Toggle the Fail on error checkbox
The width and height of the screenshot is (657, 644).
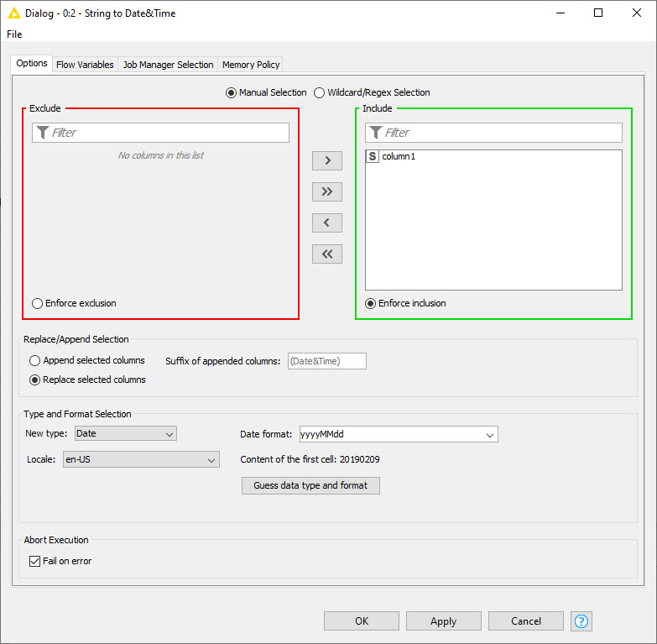[x=34, y=561]
